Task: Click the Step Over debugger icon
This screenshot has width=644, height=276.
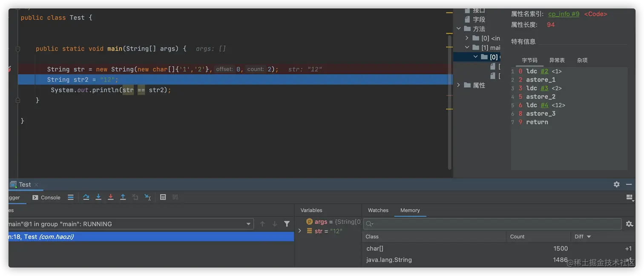Action: (86, 197)
